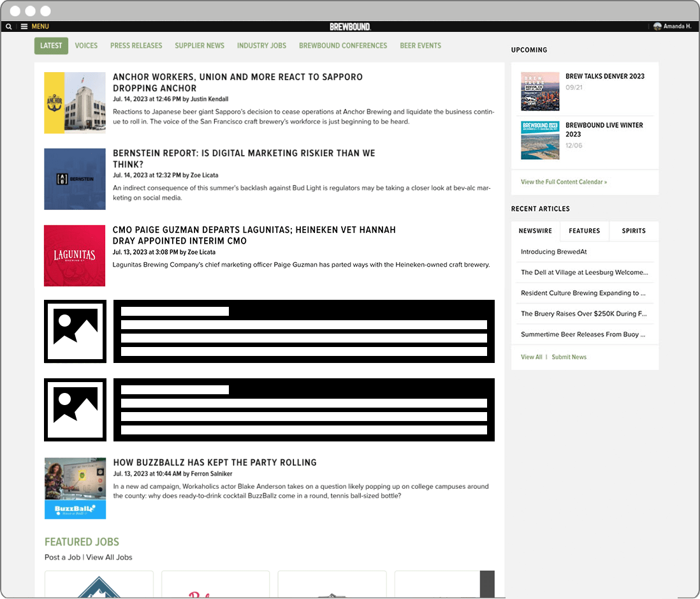Open Brew Talks Denver 2023 event

pyautogui.click(x=605, y=77)
